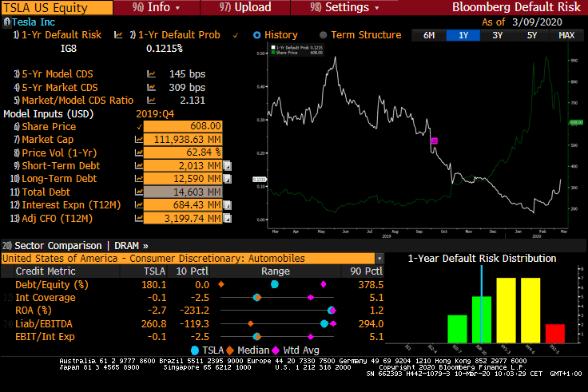The image size is (588, 392).
Task: Click Liab/EBITDA metric row label
Action: tap(44, 324)
